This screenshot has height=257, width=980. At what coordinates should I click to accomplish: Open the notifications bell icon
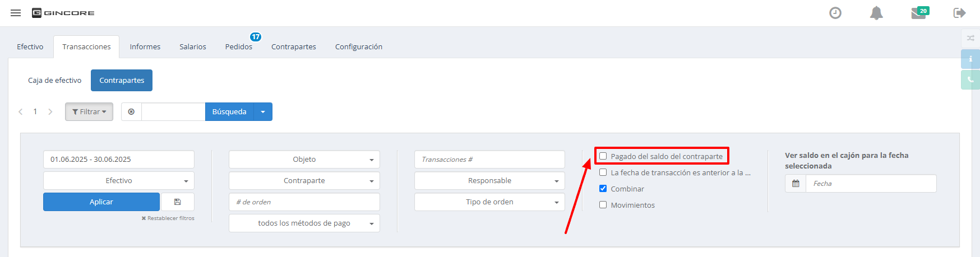876,13
